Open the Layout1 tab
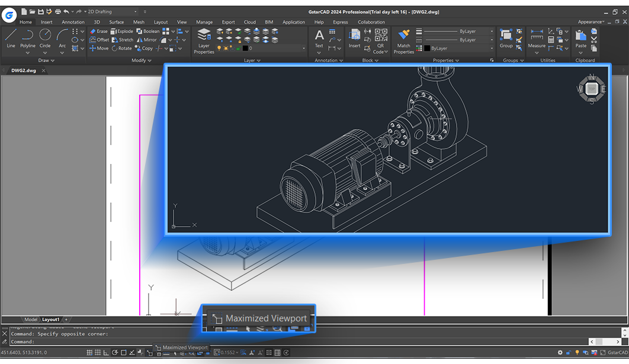This screenshot has width=629, height=364. click(50, 319)
